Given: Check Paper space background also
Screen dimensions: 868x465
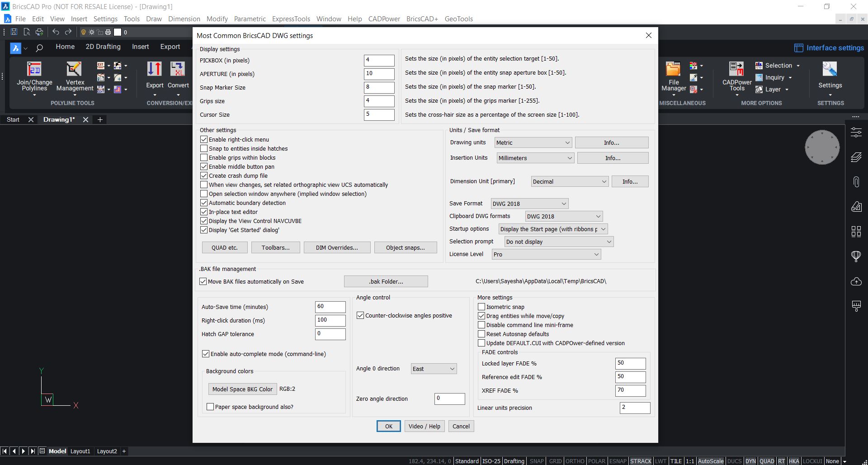Looking at the screenshot, I should click(x=210, y=407).
